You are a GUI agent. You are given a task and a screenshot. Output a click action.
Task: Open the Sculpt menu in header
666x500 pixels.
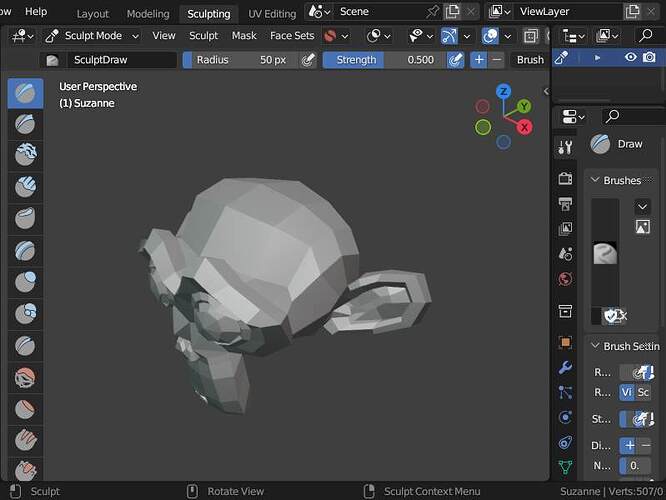[203, 36]
